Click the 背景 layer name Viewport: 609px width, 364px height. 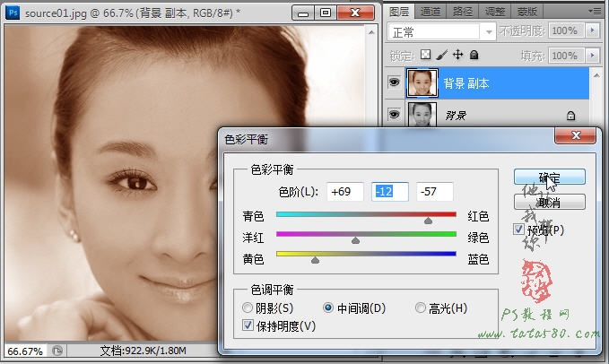[x=456, y=116]
